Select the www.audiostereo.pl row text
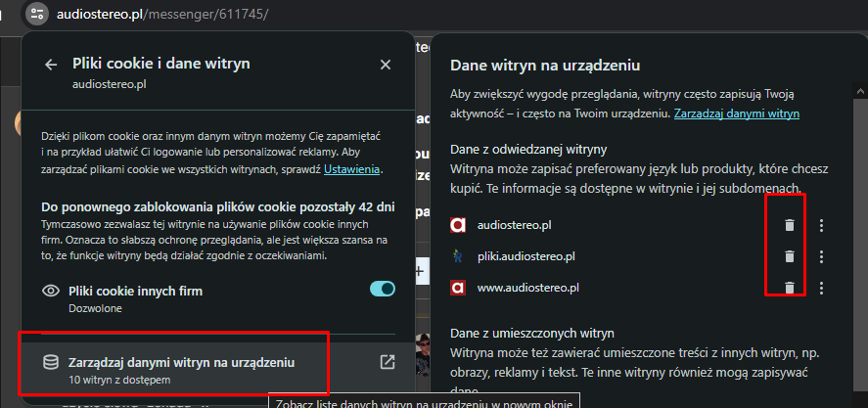The width and height of the screenshot is (868, 408). coord(528,288)
